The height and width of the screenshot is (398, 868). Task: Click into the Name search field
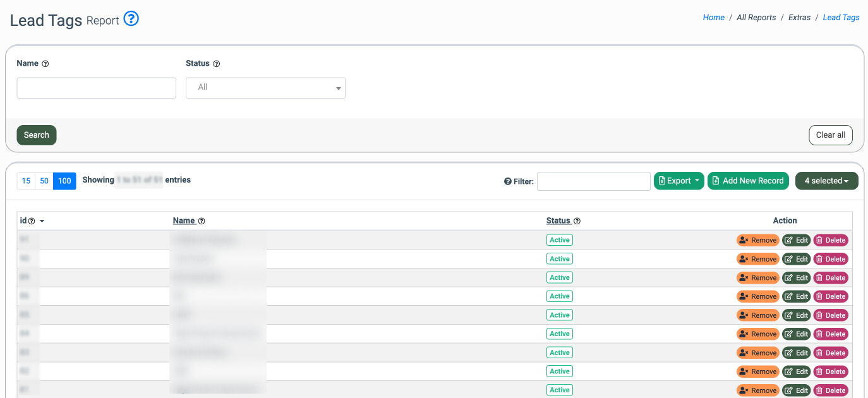point(96,88)
